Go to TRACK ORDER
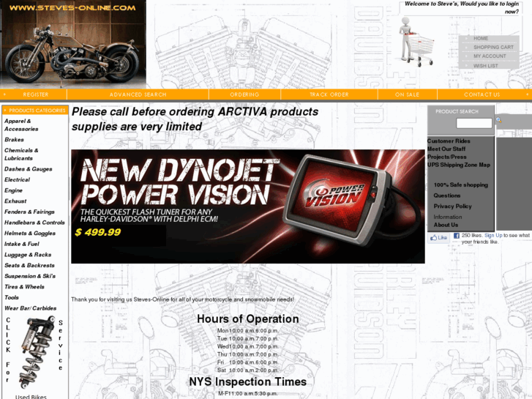 point(329,94)
